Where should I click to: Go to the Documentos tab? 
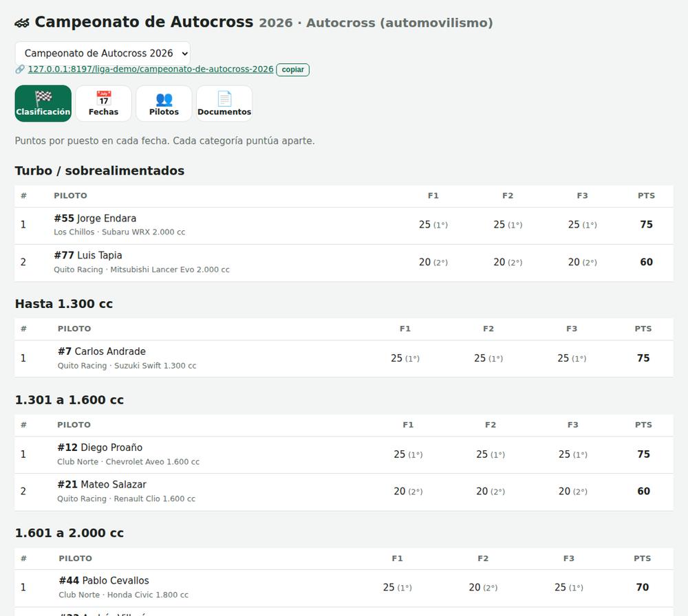[x=224, y=104]
